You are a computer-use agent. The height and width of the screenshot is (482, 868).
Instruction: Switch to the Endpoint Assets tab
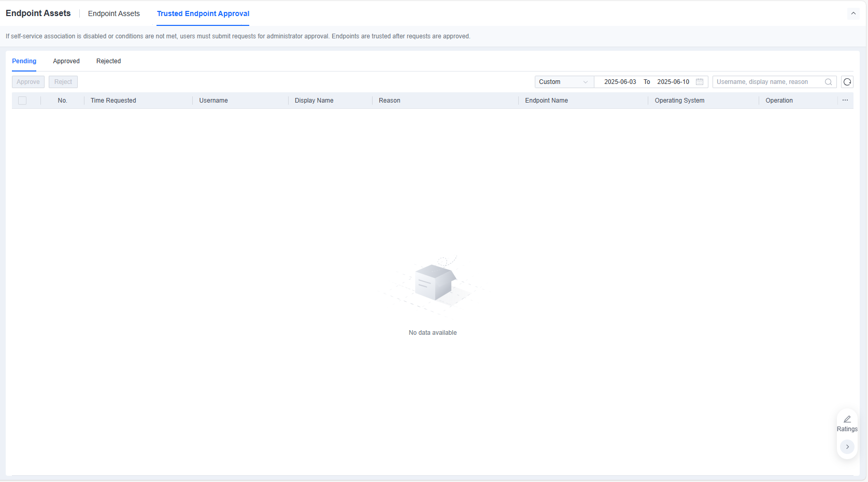tap(114, 13)
